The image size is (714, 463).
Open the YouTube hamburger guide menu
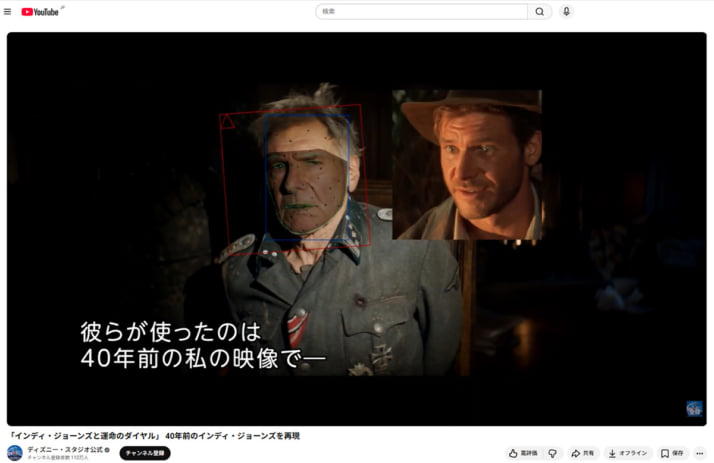click(x=7, y=12)
